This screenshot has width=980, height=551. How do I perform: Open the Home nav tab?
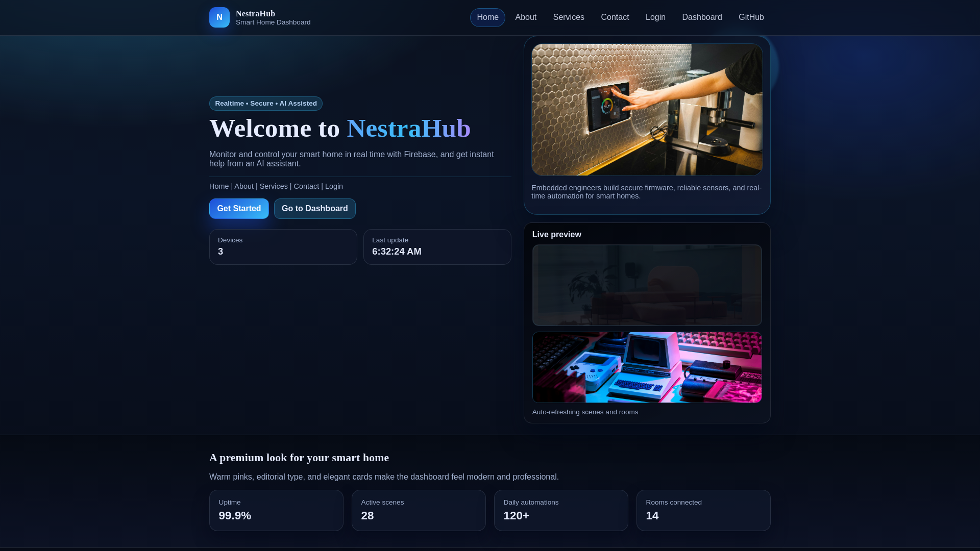pyautogui.click(x=487, y=17)
